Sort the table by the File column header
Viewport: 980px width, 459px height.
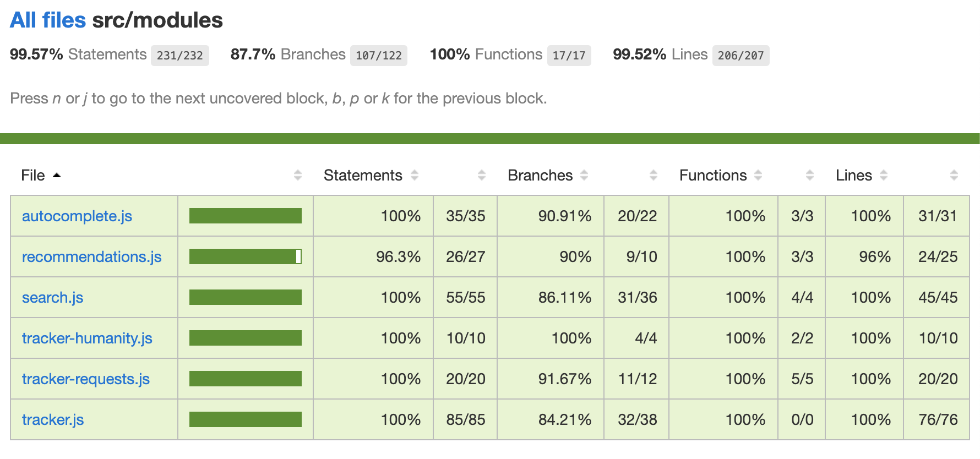[33, 176]
